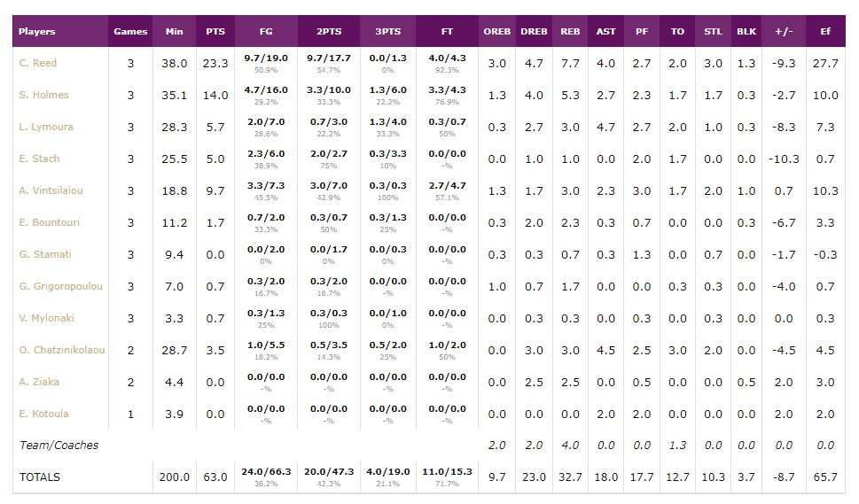
Task: Open G. Grigoropoulou player profile
Action: point(60,286)
